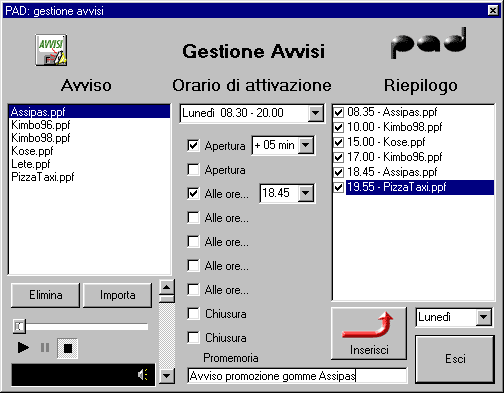The height and width of the screenshot is (393, 504).
Task: Click the scrollbar up arrow
Action: pyautogui.click(x=167, y=287)
